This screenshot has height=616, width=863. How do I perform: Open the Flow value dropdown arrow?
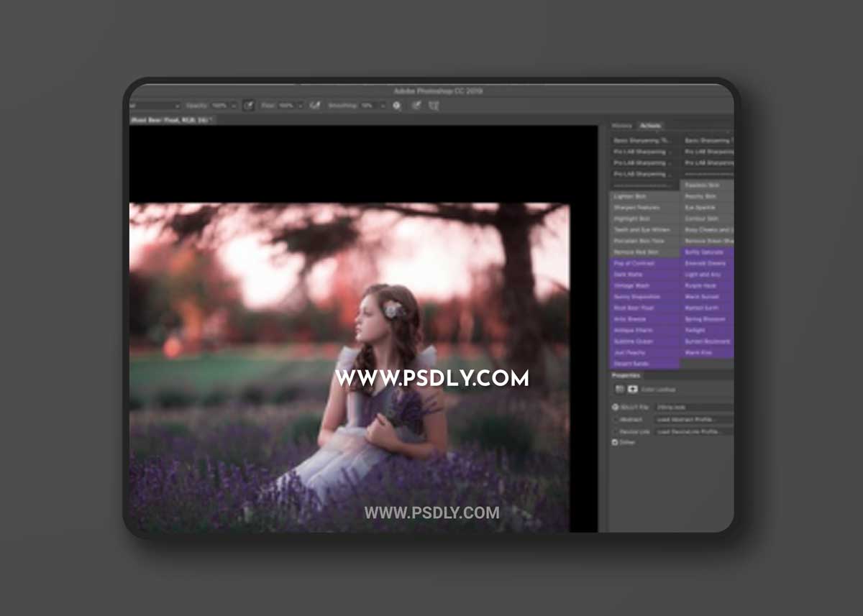point(301,106)
